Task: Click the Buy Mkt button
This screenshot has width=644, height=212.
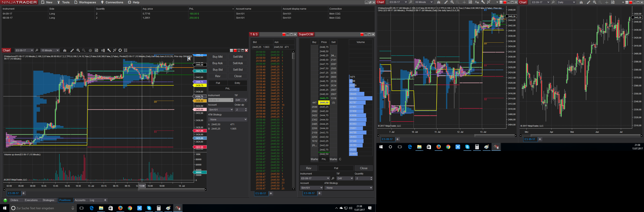Action: pyautogui.click(x=218, y=57)
